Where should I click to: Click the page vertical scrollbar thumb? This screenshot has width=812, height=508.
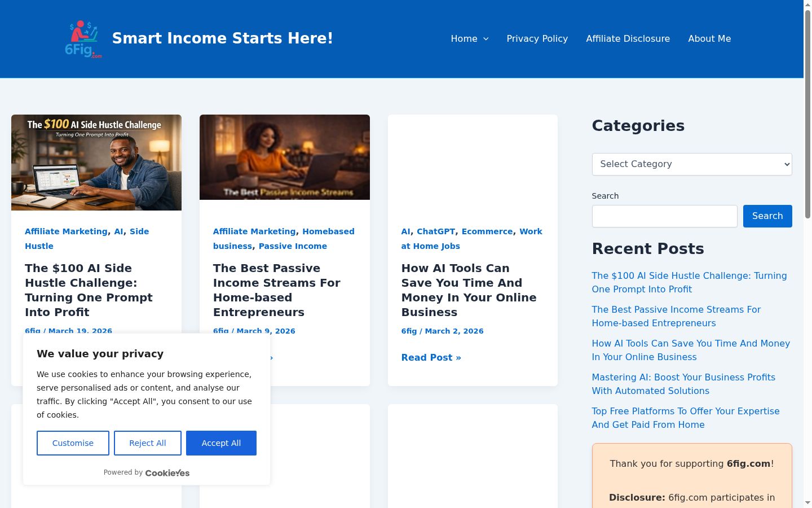(x=807, y=114)
